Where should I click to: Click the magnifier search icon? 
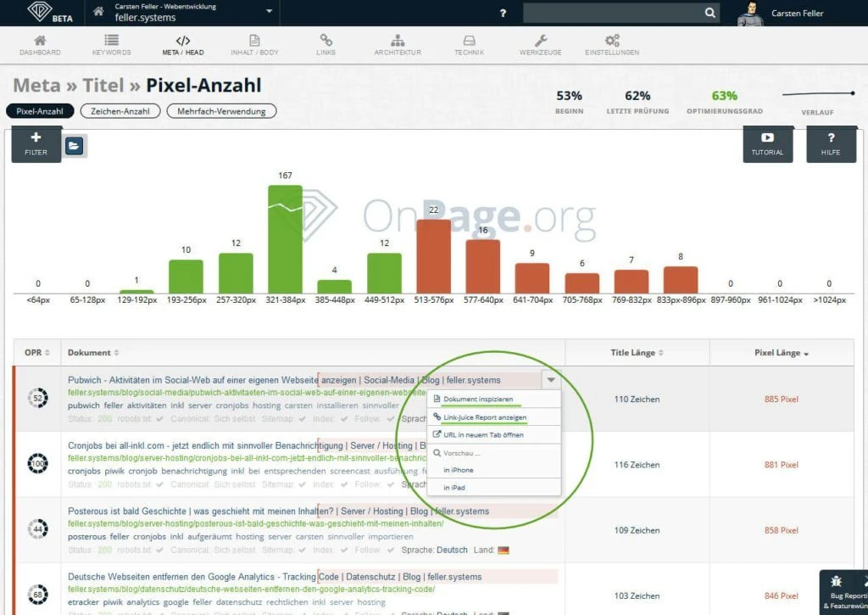(710, 13)
